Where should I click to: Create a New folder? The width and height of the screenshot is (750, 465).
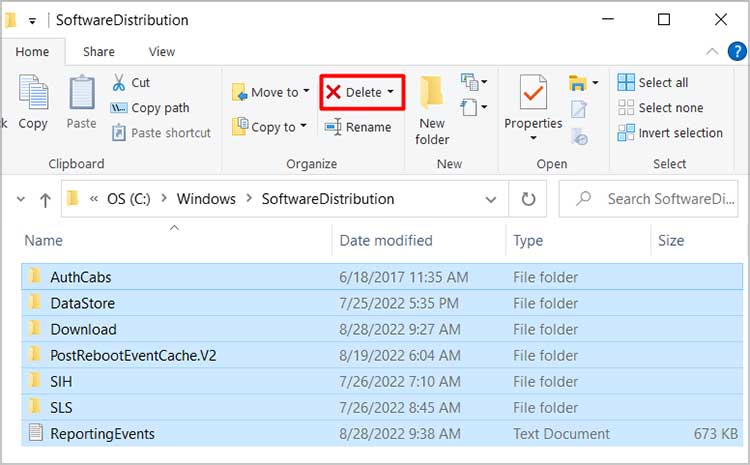click(x=432, y=110)
